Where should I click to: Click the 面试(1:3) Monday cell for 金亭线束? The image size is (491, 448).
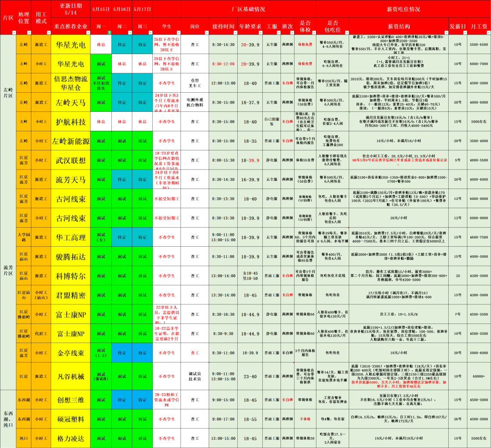pos(101,353)
